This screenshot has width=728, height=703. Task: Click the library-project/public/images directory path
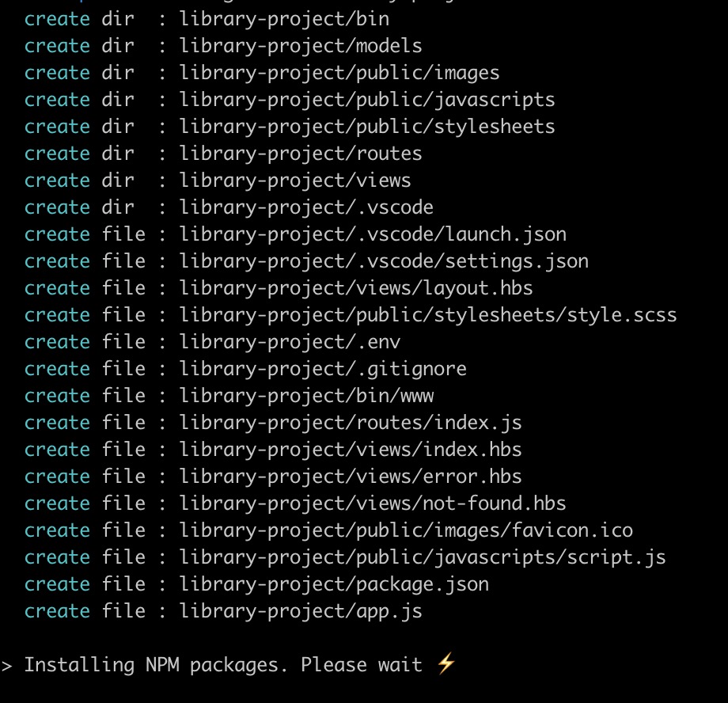339,73
